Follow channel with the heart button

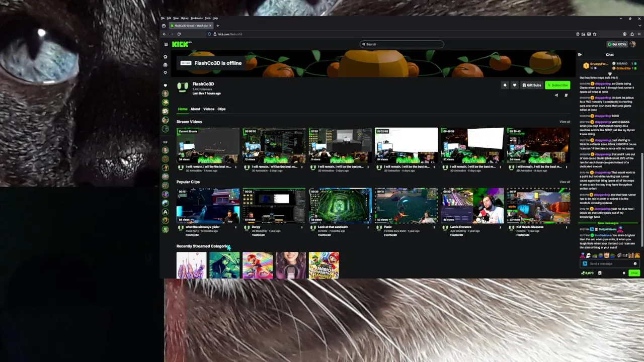point(514,85)
